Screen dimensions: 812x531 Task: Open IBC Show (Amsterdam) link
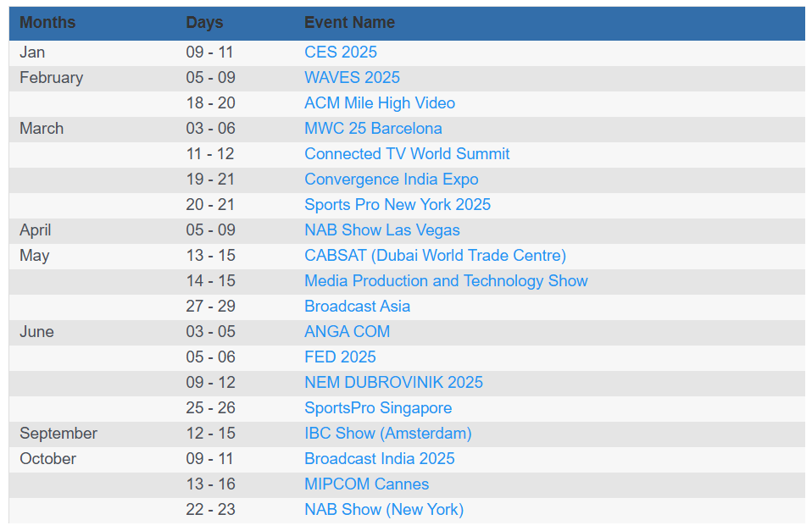tap(388, 433)
